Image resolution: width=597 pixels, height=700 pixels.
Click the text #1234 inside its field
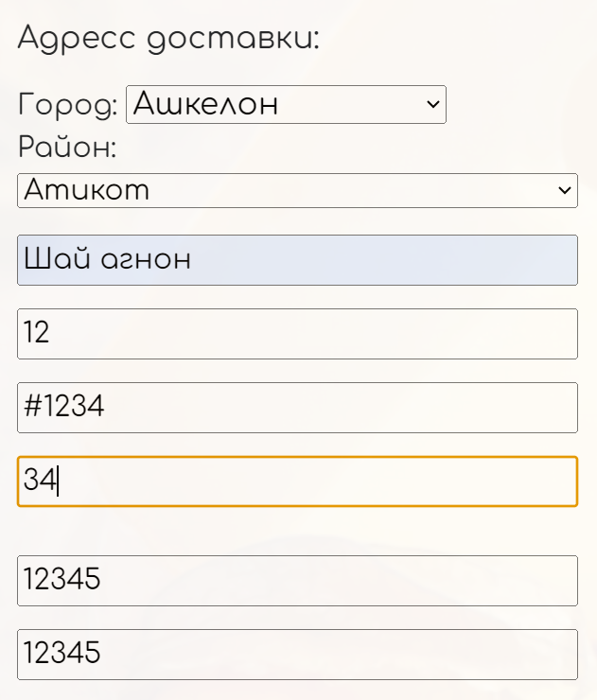click(63, 408)
